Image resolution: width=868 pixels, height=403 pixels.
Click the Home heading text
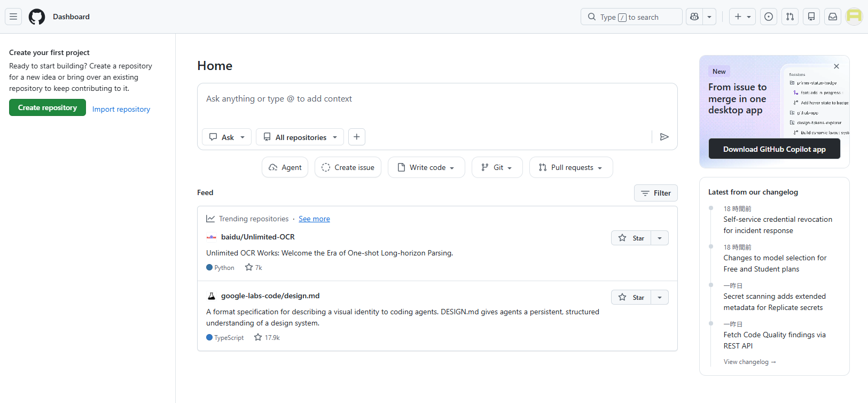click(x=215, y=66)
